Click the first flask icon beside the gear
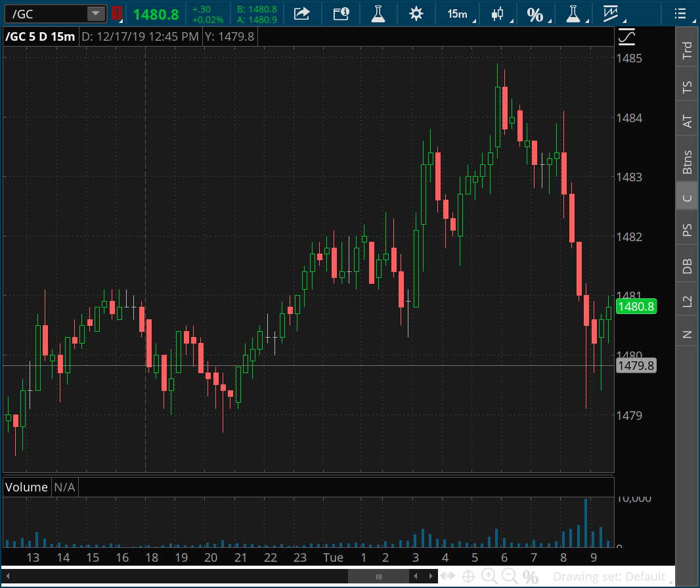The height and width of the screenshot is (588, 700). (378, 14)
